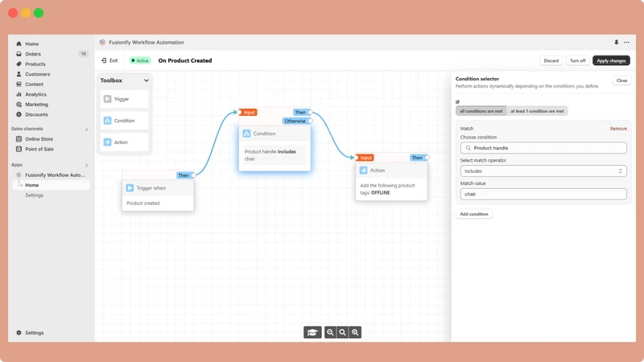
Task: Click the Trigger when node's play icon
Action: [x=130, y=188]
